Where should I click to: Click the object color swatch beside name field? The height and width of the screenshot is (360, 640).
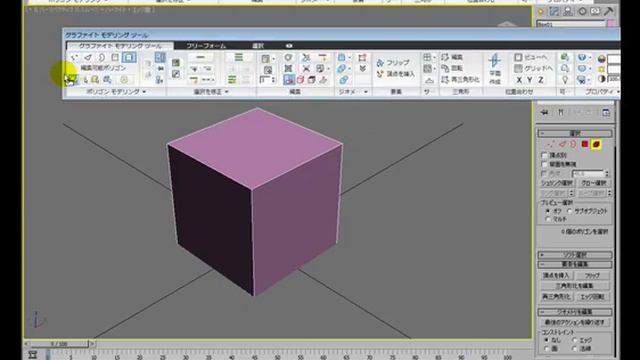pyautogui.click(x=611, y=24)
